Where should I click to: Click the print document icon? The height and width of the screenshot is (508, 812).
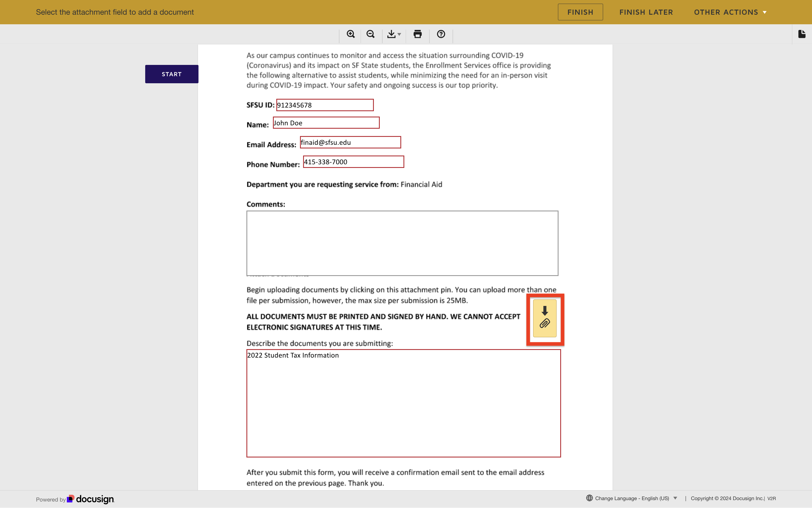point(417,34)
